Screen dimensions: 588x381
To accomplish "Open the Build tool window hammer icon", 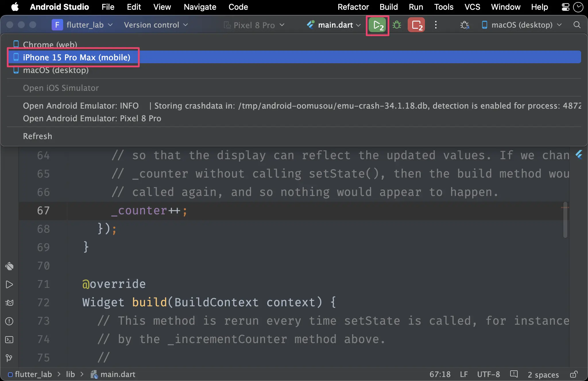I will [9, 266].
